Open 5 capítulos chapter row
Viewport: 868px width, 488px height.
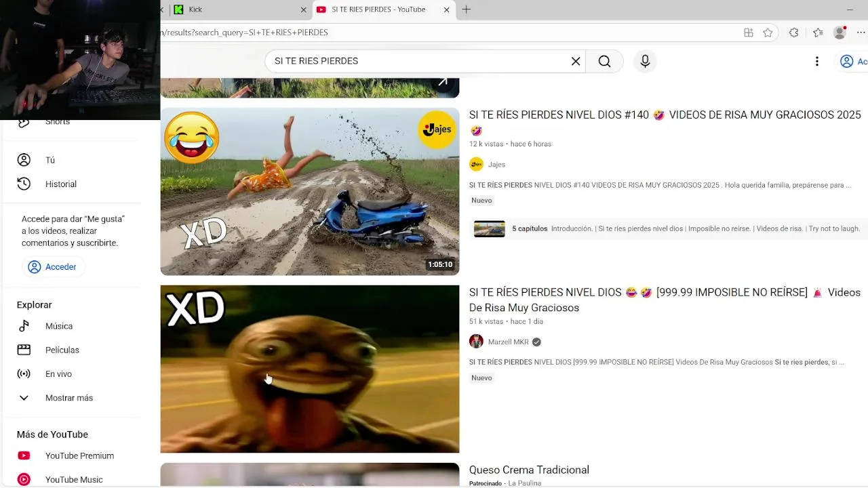pyautogui.click(x=668, y=228)
